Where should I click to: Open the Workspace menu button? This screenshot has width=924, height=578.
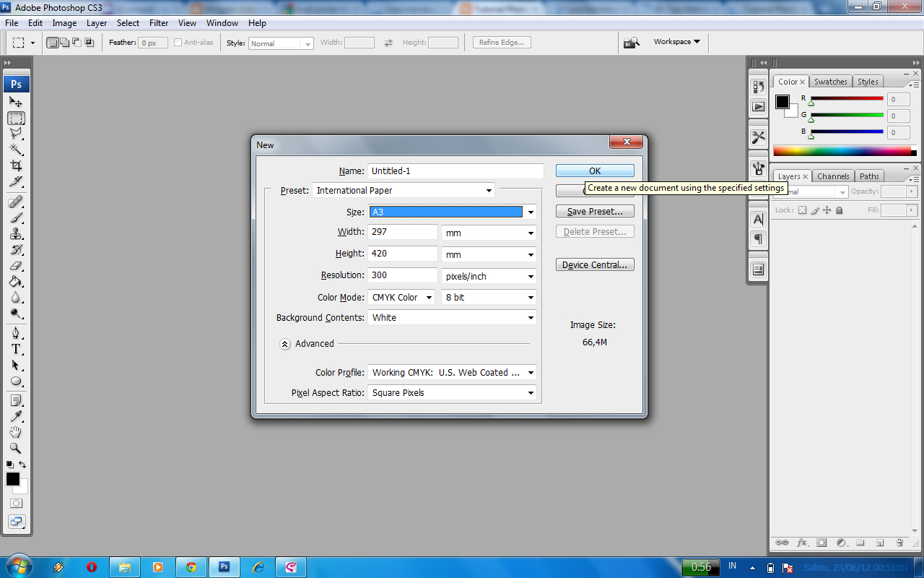[676, 42]
